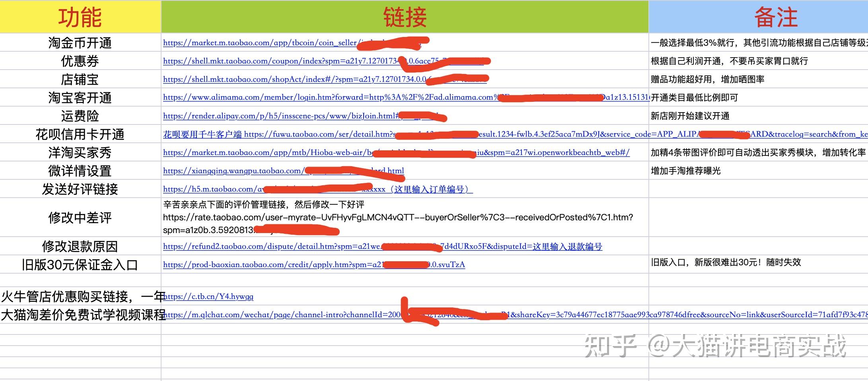Select the 修改退款原因 cell
The image size is (868, 381).
[80, 246]
